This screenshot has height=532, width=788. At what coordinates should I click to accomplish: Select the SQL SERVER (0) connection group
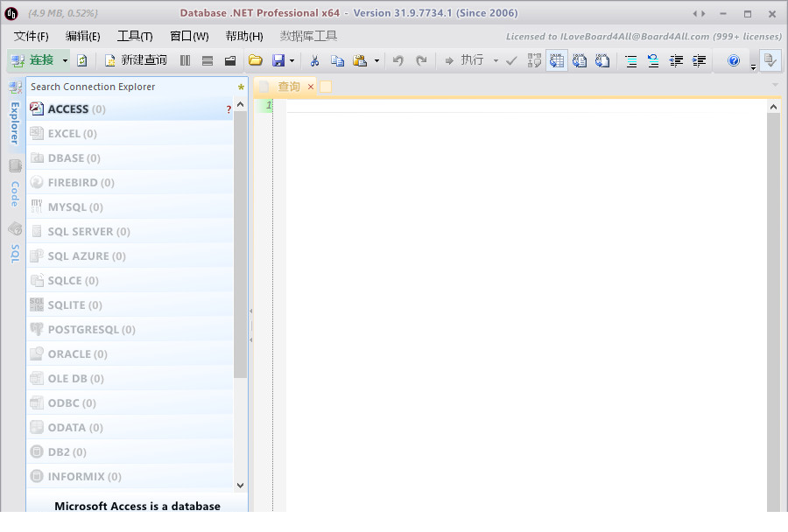click(x=130, y=232)
